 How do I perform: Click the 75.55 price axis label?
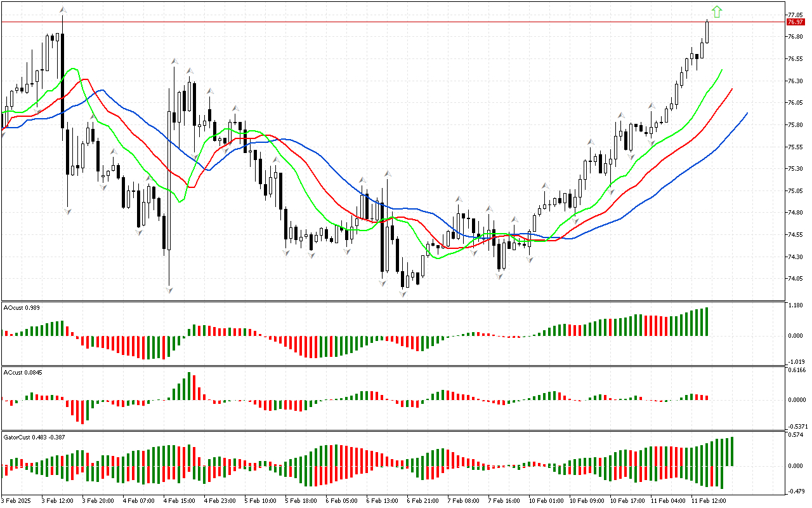[795, 147]
